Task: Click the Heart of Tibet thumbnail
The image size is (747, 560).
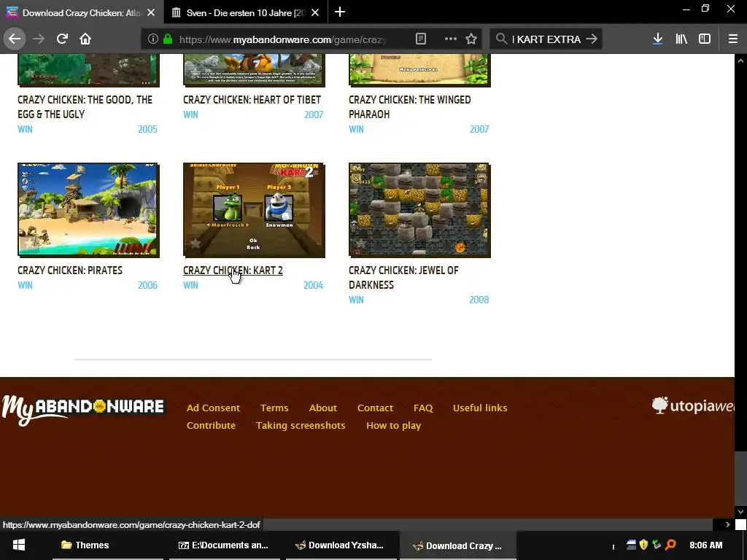Action: point(254,70)
